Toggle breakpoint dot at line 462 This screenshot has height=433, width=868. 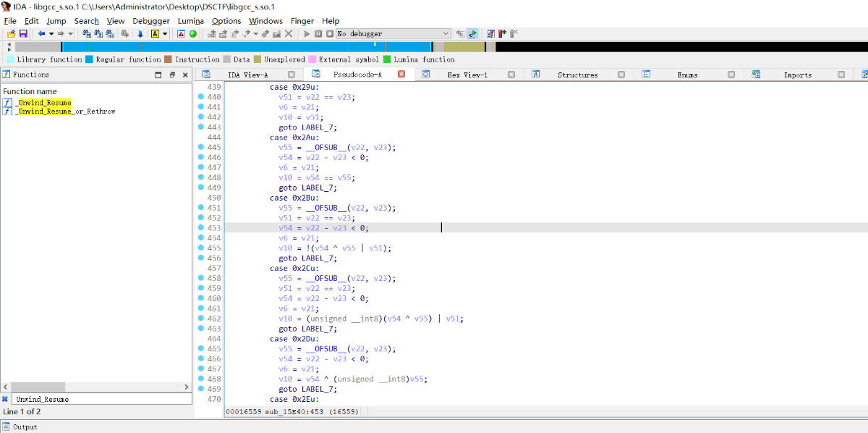coord(200,318)
